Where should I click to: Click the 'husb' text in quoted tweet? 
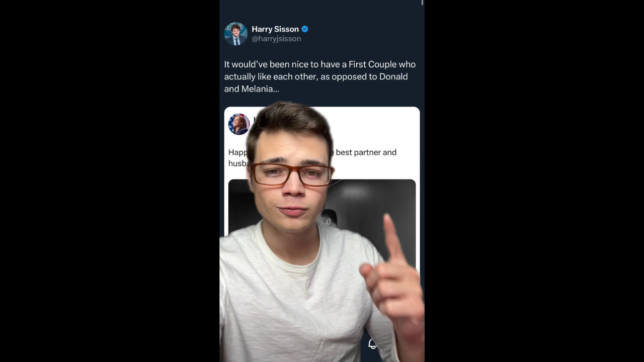[x=237, y=163]
